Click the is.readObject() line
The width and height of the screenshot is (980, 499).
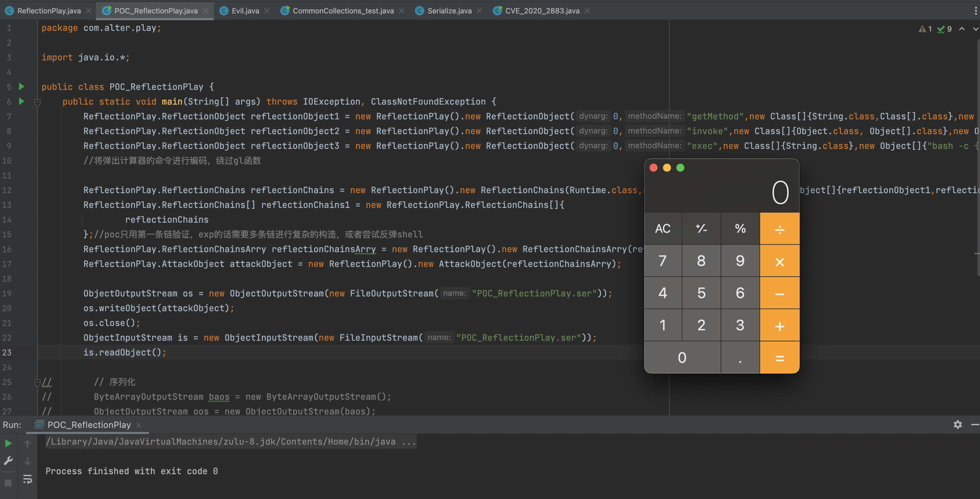(x=125, y=352)
